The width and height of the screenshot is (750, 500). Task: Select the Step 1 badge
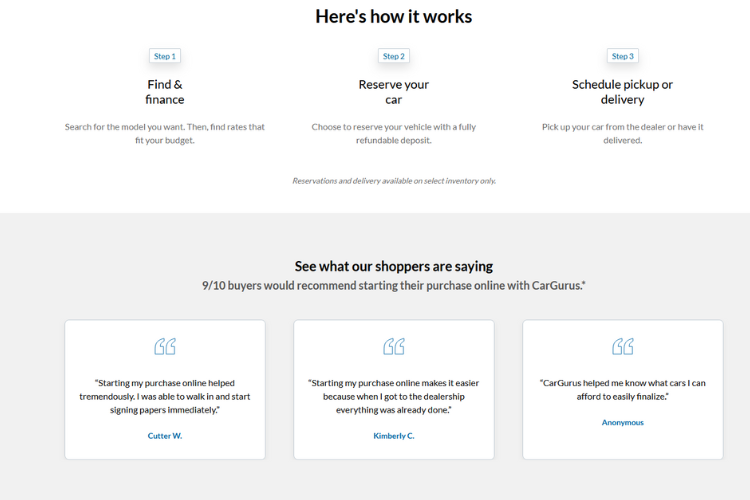coord(165,56)
